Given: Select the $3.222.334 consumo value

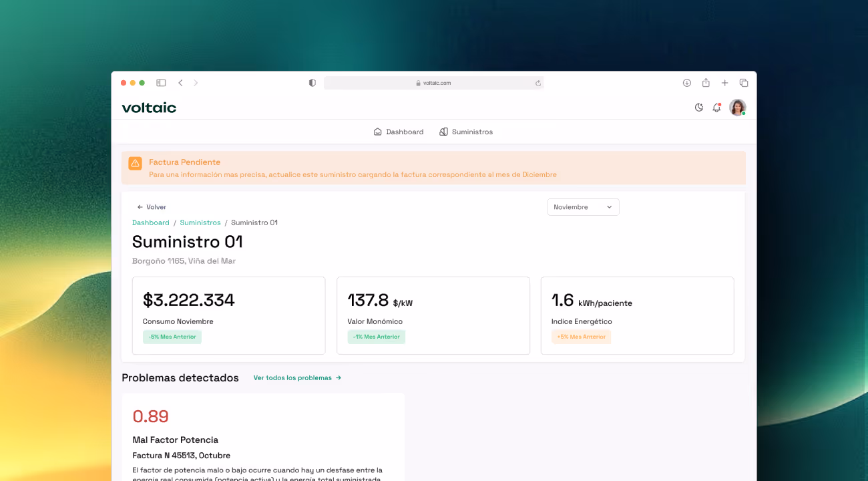Looking at the screenshot, I should click(x=189, y=300).
